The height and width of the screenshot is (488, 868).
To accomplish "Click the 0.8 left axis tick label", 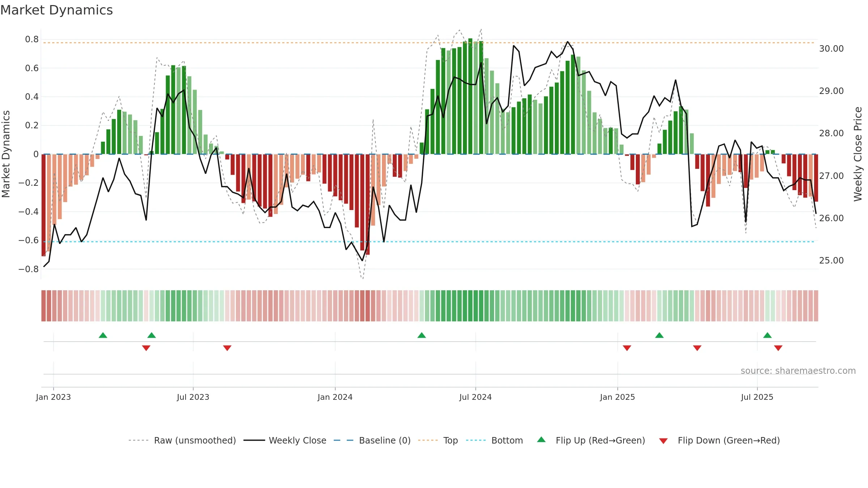I will click(32, 39).
